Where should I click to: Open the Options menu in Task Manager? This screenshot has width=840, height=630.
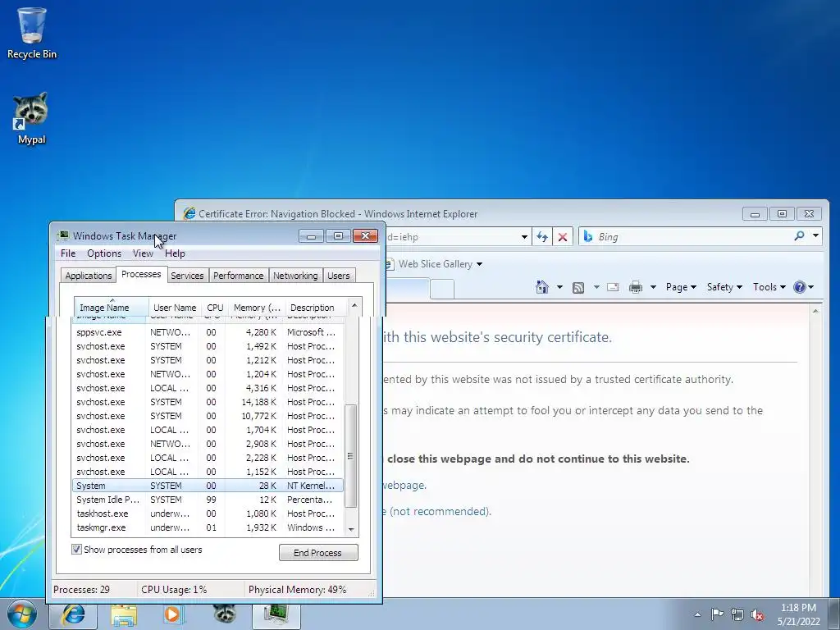point(104,253)
